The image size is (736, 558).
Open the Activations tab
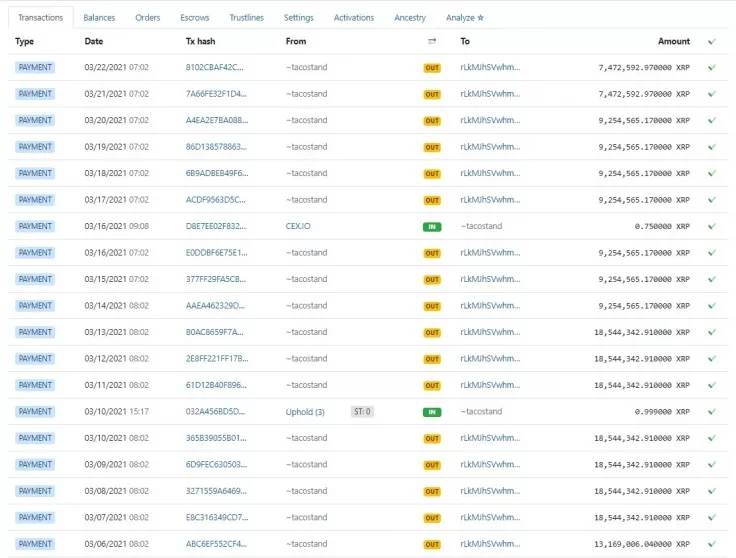click(354, 18)
